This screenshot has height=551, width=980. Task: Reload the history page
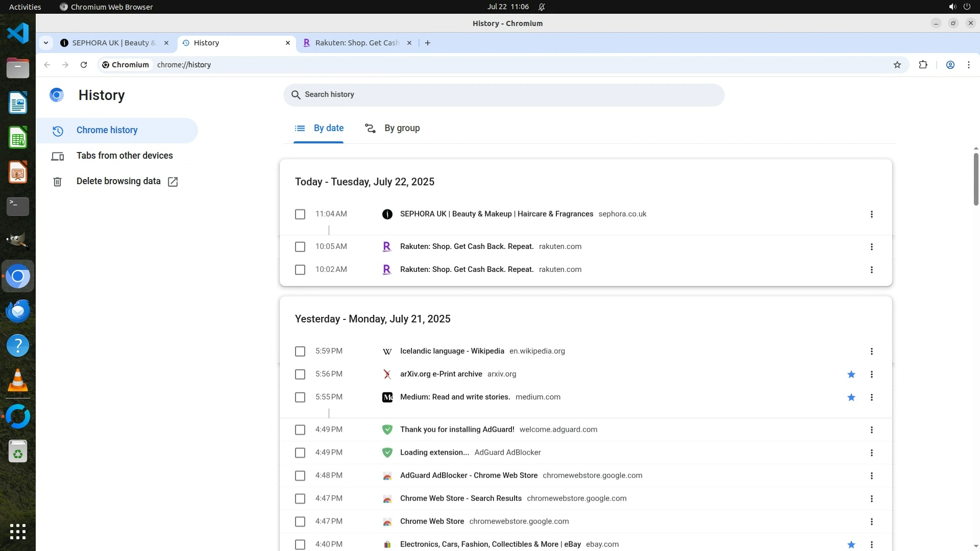[x=84, y=65]
